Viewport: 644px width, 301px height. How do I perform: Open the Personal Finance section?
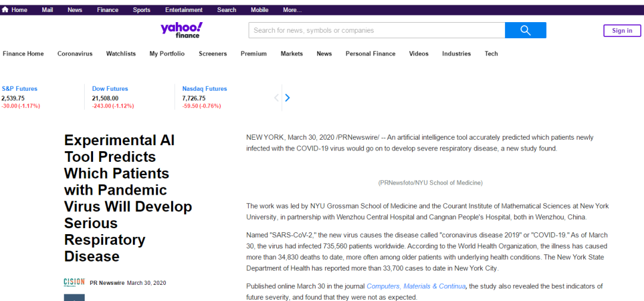coord(370,54)
